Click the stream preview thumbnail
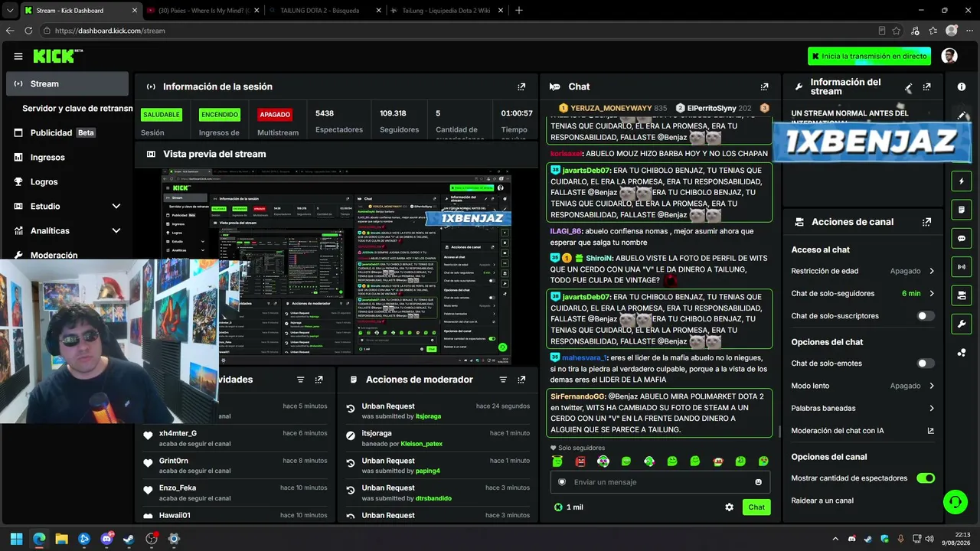Screen dimensions: 980x551 [x=337, y=268]
